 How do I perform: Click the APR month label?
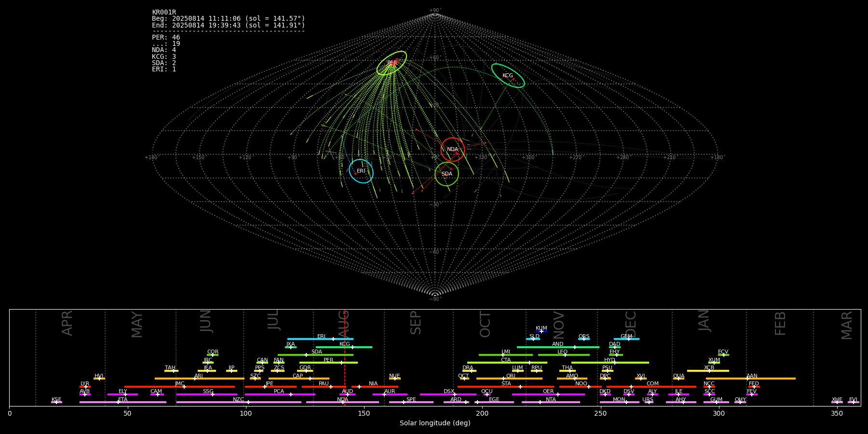pyautogui.click(x=67, y=323)
